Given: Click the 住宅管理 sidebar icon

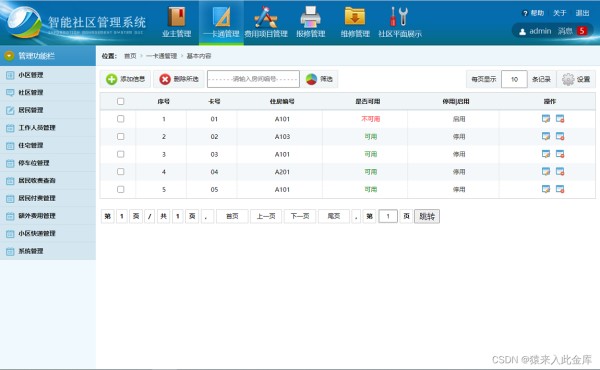Looking at the screenshot, I should pyautogui.click(x=10, y=145).
